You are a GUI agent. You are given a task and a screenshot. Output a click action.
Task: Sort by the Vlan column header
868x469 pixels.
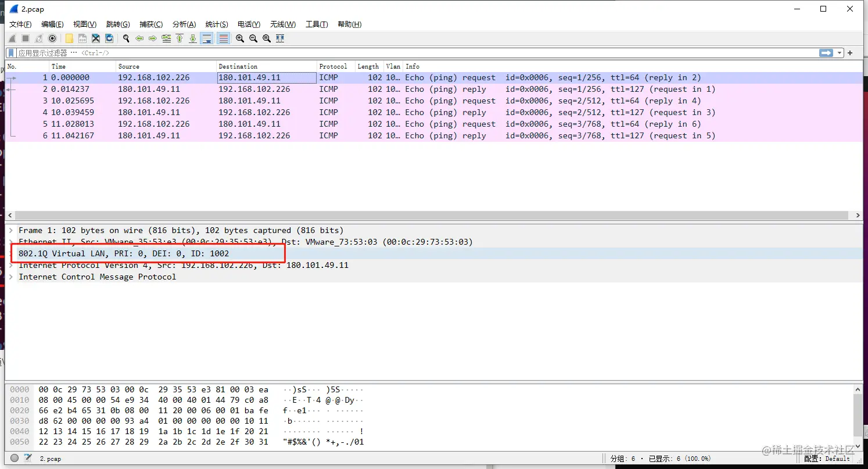tap(393, 66)
